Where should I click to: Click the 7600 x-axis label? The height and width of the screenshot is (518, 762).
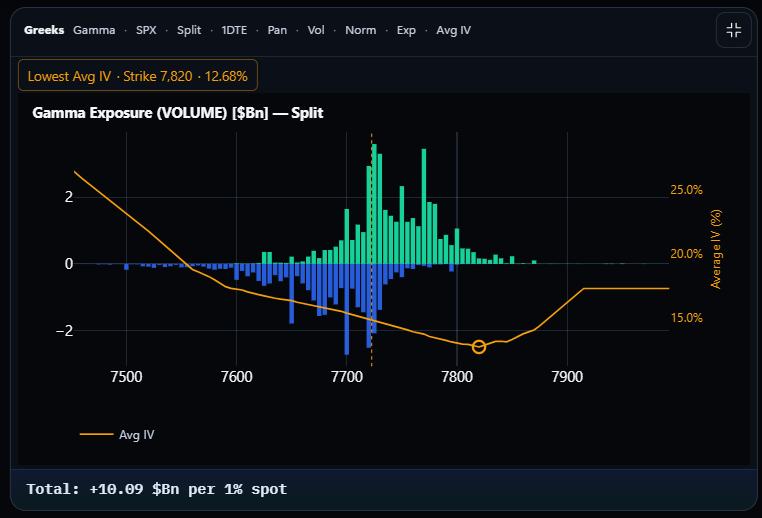[237, 377]
